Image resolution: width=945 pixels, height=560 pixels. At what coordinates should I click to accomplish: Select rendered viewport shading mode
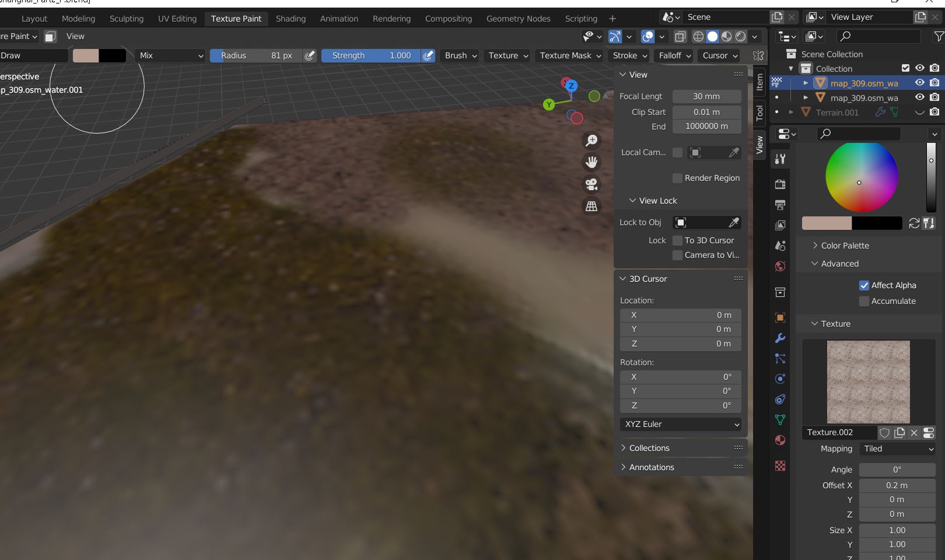(x=741, y=36)
